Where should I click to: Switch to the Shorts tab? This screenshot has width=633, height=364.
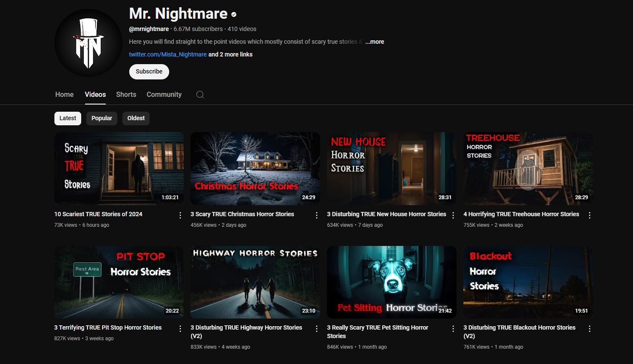click(126, 94)
